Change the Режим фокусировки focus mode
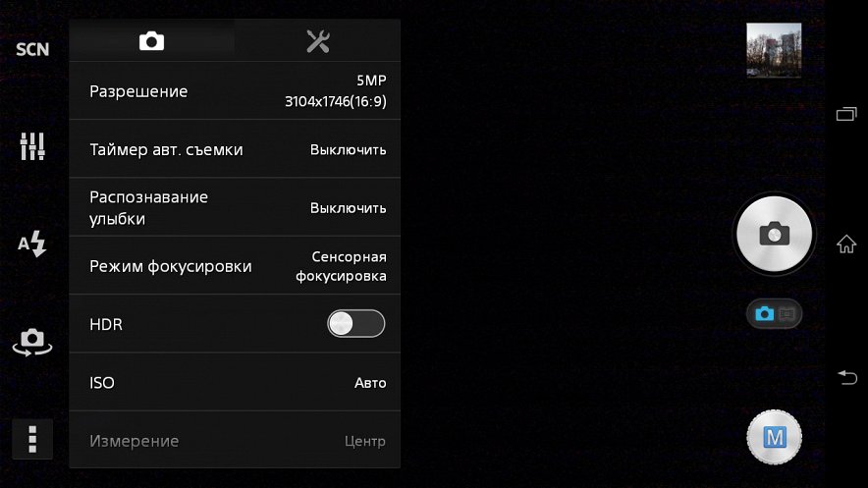Viewport: 868px width, 488px height. point(235,266)
